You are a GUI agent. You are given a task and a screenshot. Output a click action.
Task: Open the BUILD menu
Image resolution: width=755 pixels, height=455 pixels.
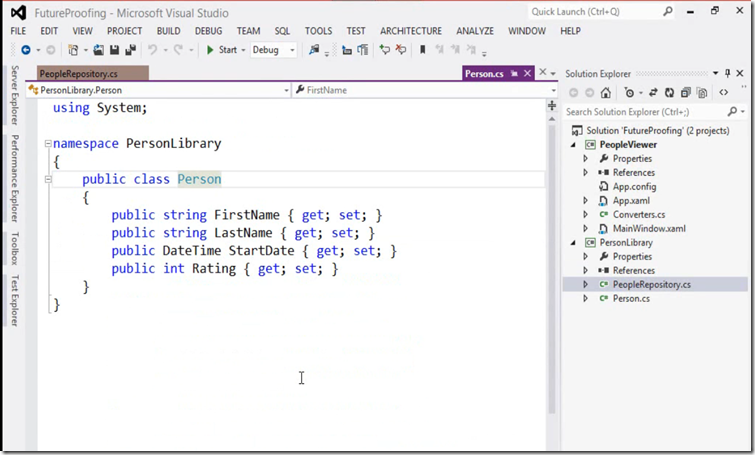(x=168, y=31)
